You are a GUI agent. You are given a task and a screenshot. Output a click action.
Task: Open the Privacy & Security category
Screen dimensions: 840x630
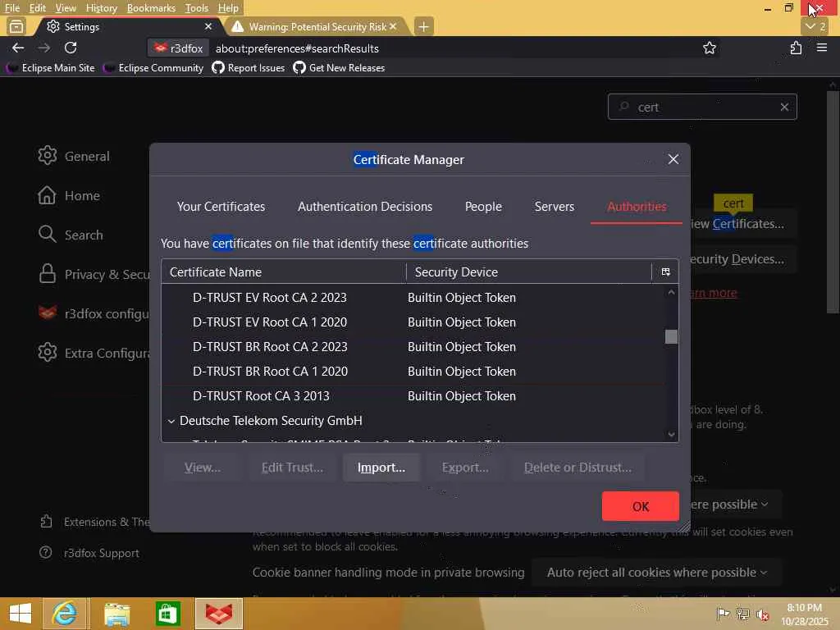pyautogui.click(x=92, y=274)
